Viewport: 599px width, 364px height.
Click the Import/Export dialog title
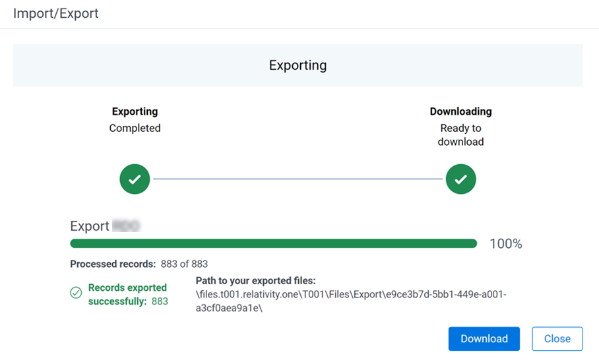(56, 13)
